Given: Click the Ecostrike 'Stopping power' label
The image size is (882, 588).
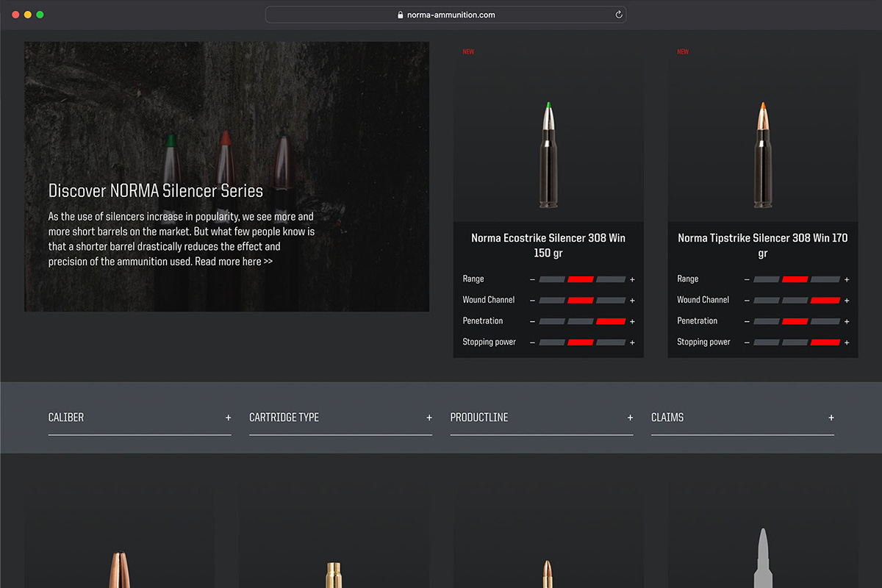Looking at the screenshot, I should tap(490, 342).
